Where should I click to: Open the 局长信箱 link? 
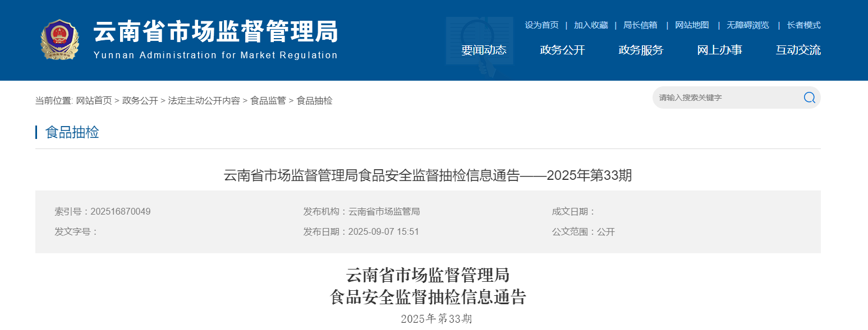(x=640, y=25)
